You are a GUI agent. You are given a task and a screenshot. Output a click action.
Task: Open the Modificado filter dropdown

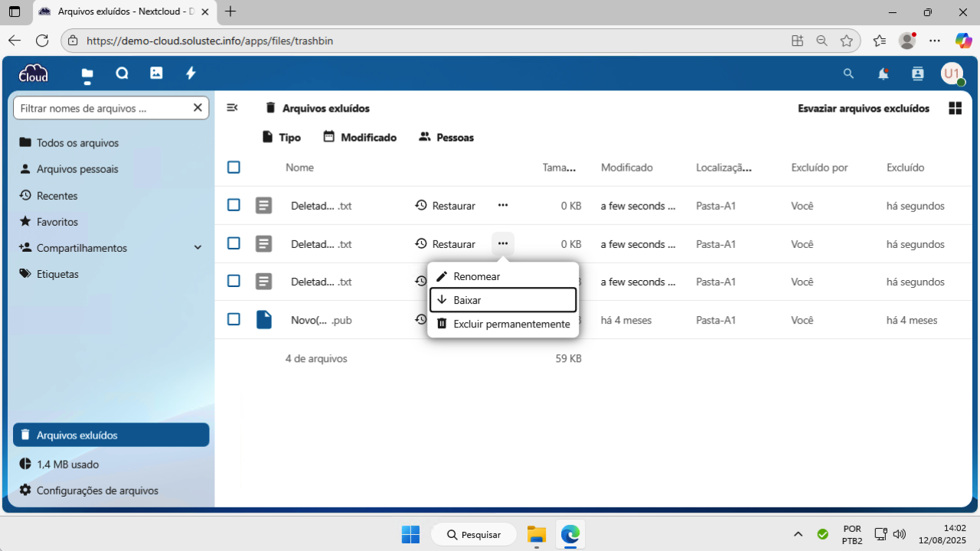pos(360,138)
